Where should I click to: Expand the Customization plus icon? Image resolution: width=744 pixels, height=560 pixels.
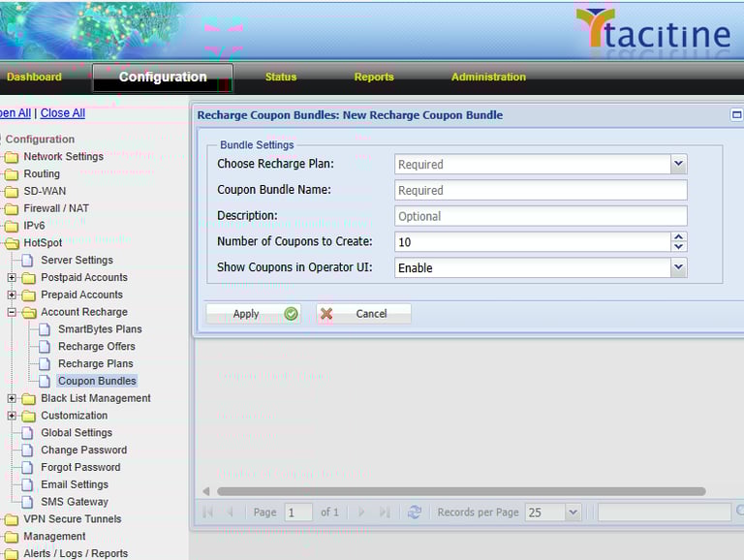(12, 416)
